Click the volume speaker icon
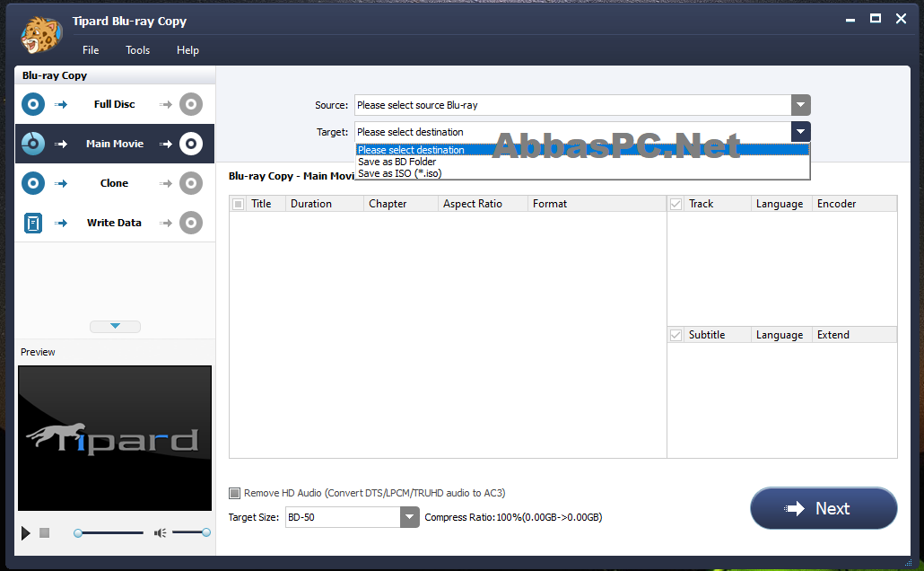 click(x=160, y=533)
